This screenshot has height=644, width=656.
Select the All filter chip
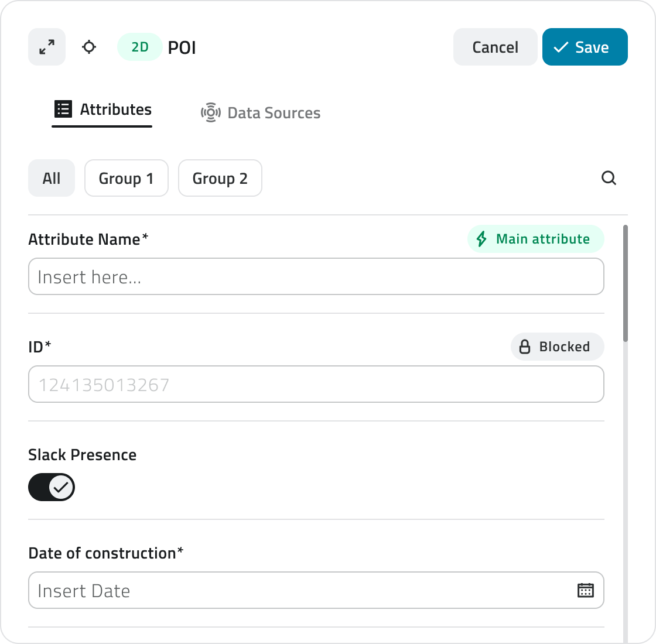(x=52, y=178)
